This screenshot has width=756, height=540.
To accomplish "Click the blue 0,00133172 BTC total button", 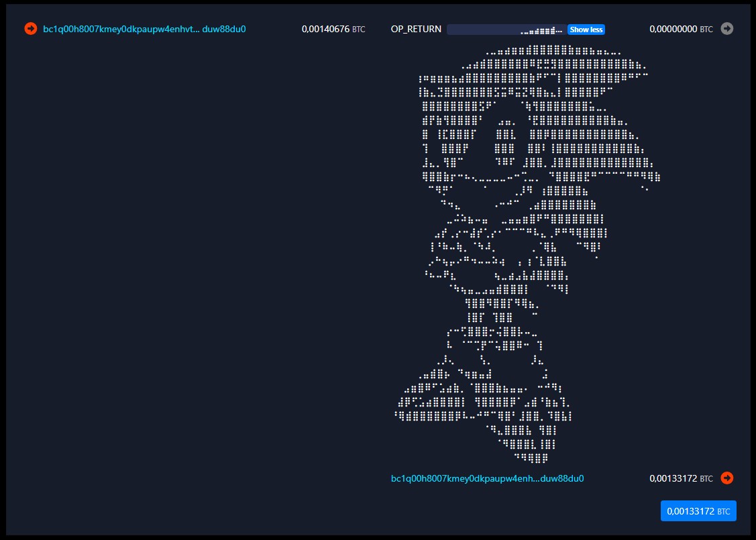I will point(698,511).
